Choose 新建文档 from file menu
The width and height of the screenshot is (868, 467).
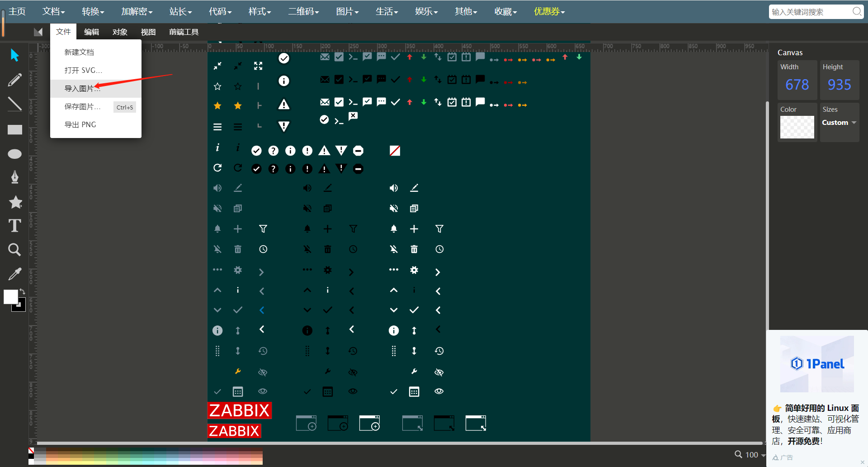pos(96,52)
